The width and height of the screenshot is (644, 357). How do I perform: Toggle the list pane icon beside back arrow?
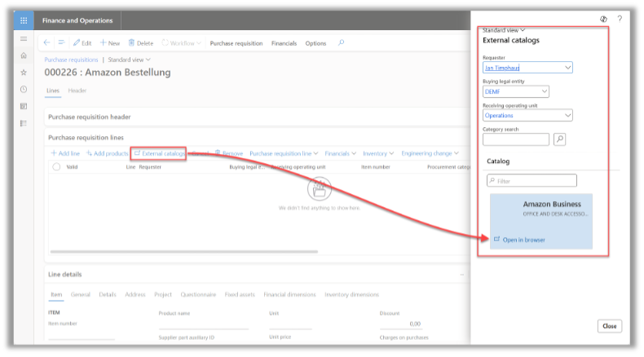62,42
